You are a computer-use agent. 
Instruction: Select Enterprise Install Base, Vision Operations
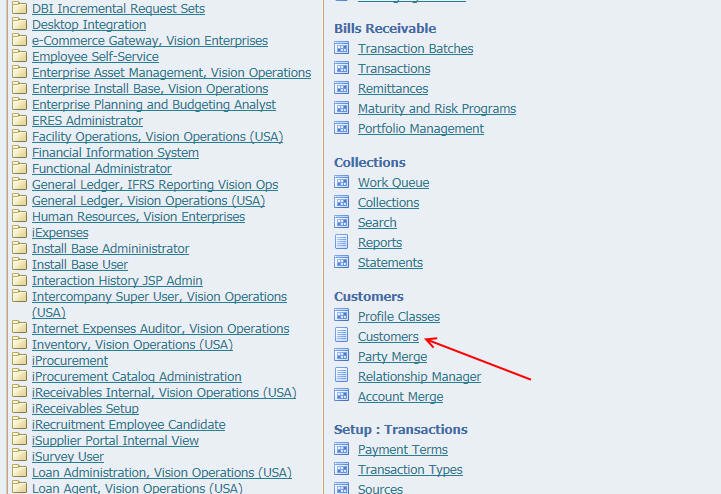[150, 89]
